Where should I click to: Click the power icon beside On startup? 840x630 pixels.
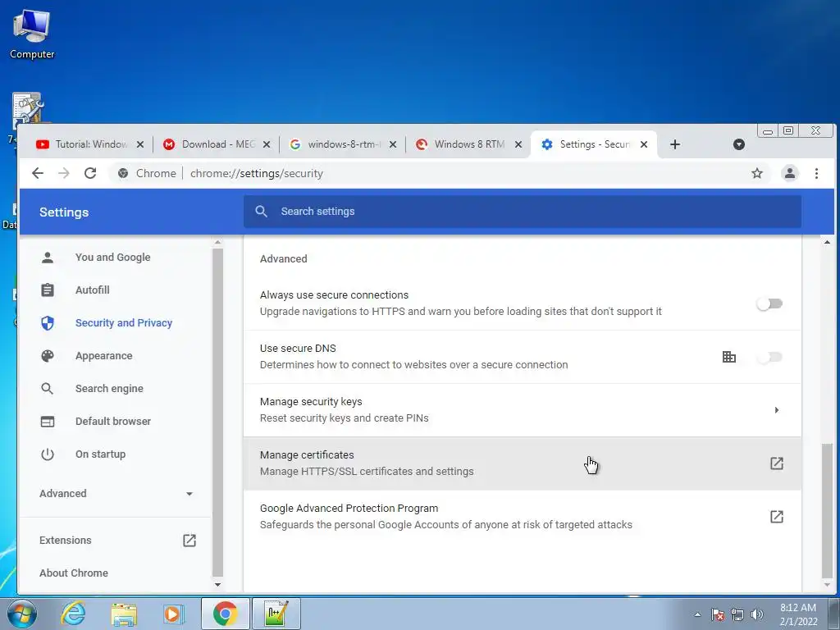[47, 454]
